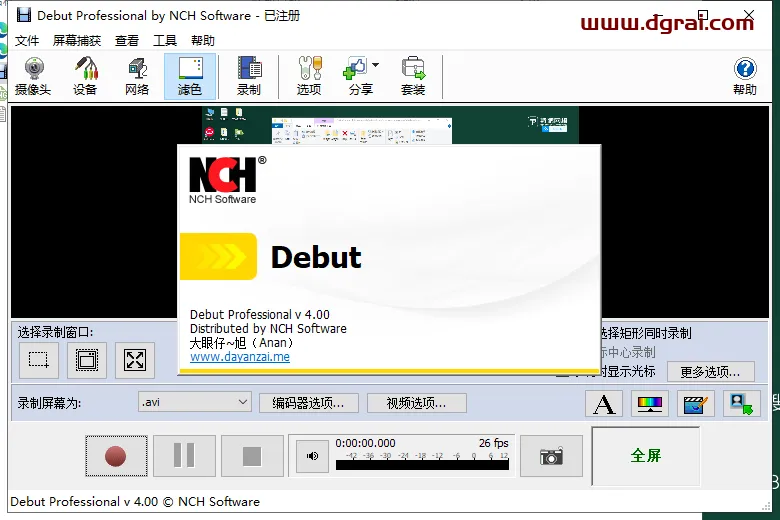Select the 网络 network source icon
780x520 pixels.
coord(137,76)
